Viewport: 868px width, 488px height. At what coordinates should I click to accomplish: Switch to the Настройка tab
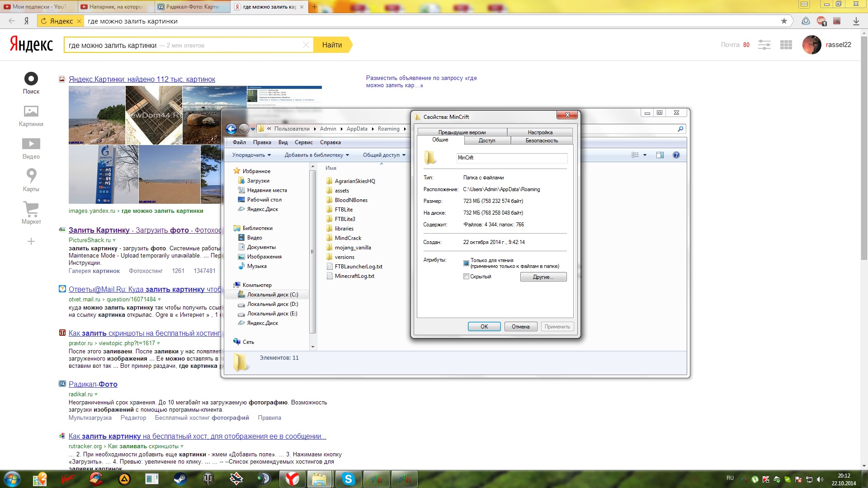pos(540,132)
